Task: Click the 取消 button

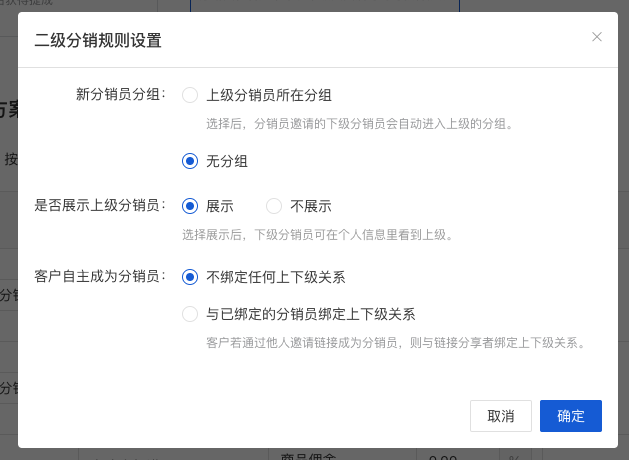Action: point(501,416)
